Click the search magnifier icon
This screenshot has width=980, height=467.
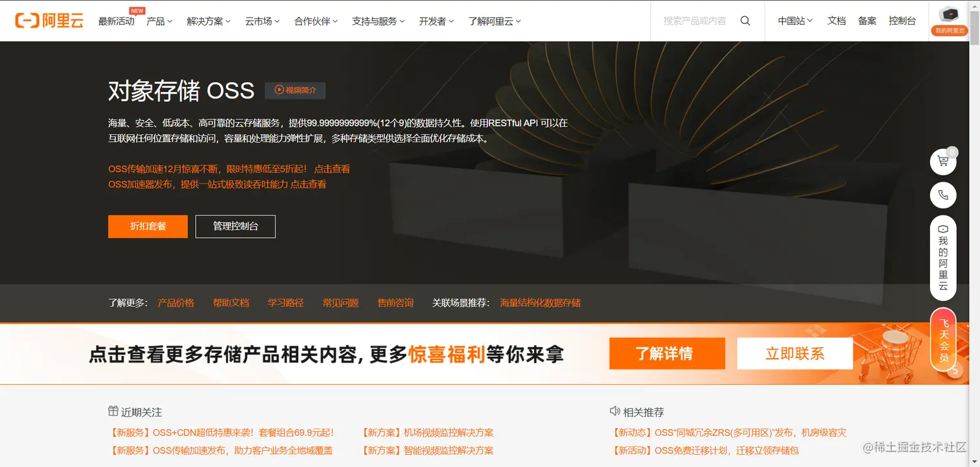click(745, 21)
